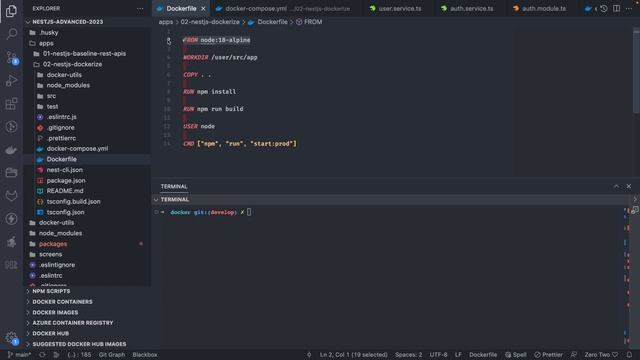Image resolution: width=640 pixels, height=360 pixels.
Task: Open the Extensions view
Action: pyautogui.click(x=11, y=104)
